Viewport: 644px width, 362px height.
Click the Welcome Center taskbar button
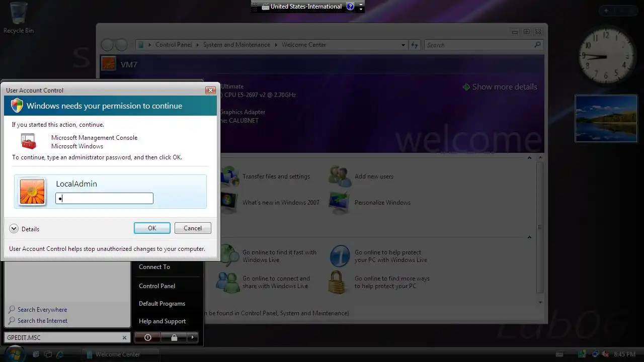pyautogui.click(x=121, y=354)
